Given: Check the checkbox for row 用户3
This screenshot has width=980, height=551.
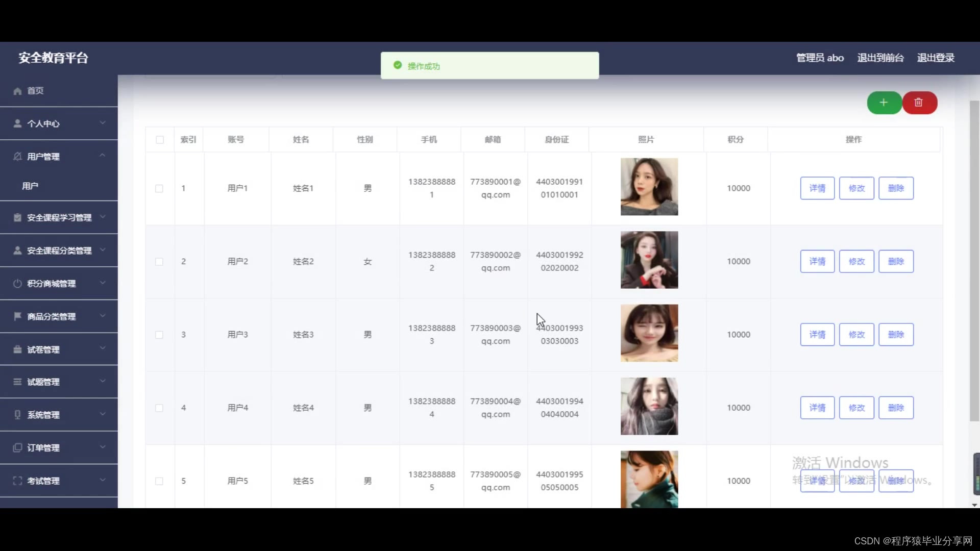Looking at the screenshot, I should tap(159, 335).
